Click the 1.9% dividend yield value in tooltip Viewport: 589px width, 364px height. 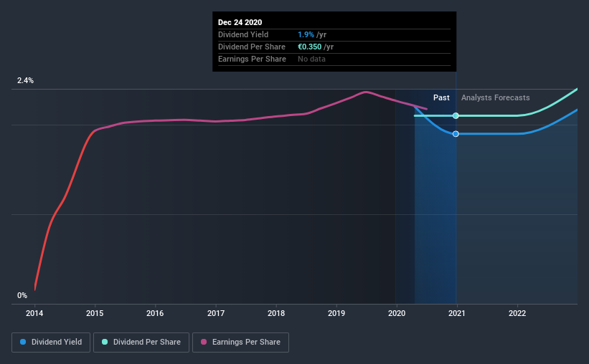(306, 34)
